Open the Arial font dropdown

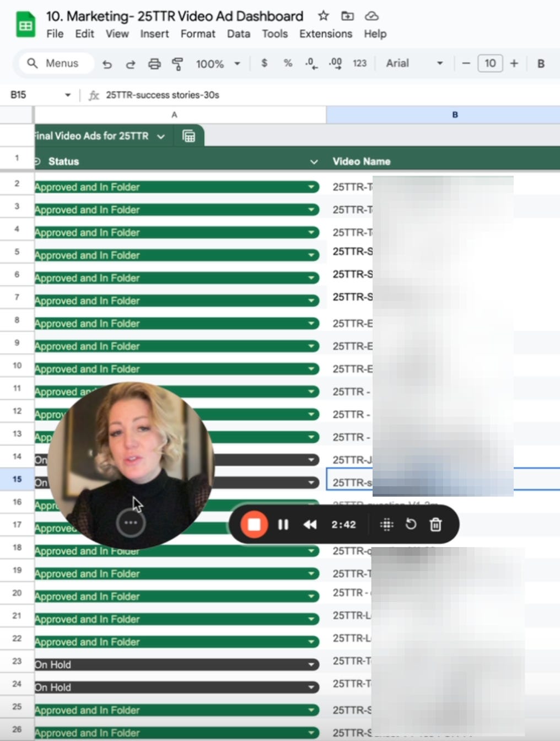click(414, 63)
